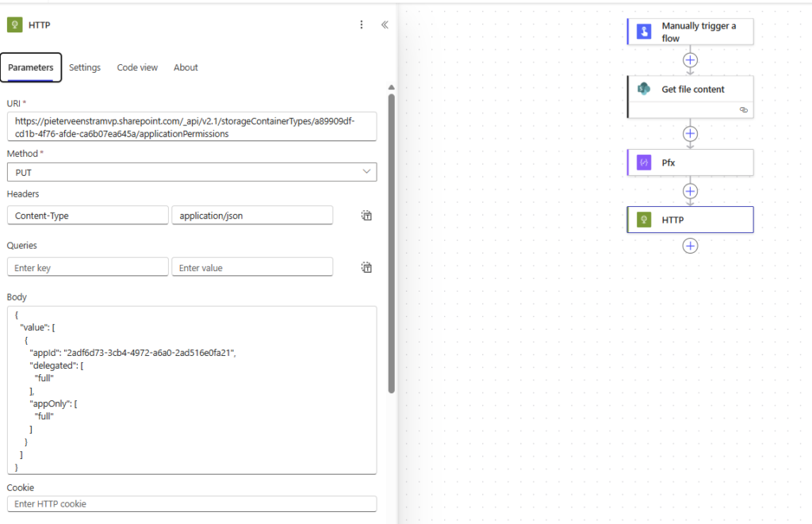Select the Pfx action card
Image resolution: width=812 pixels, height=524 pixels.
click(691, 163)
